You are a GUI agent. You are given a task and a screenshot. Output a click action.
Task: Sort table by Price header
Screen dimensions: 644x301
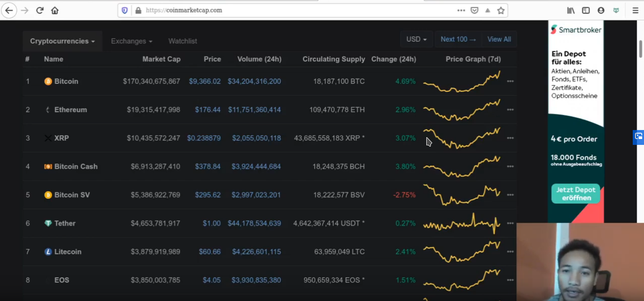(212, 59)
